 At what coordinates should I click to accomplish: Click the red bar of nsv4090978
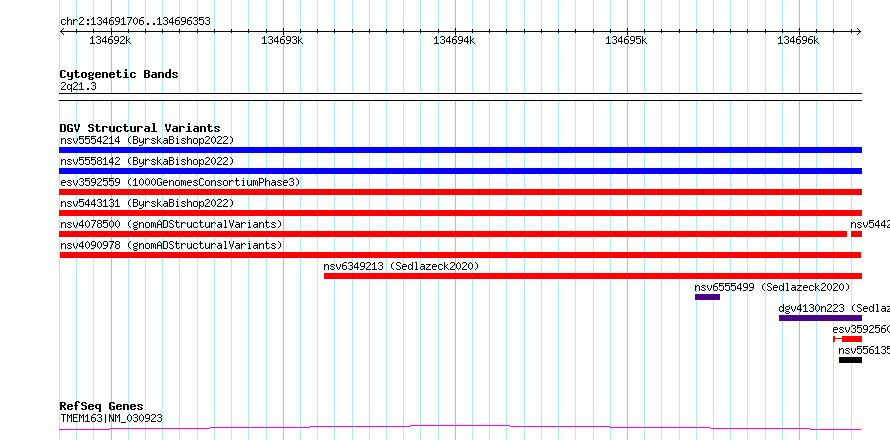(460, 255)
